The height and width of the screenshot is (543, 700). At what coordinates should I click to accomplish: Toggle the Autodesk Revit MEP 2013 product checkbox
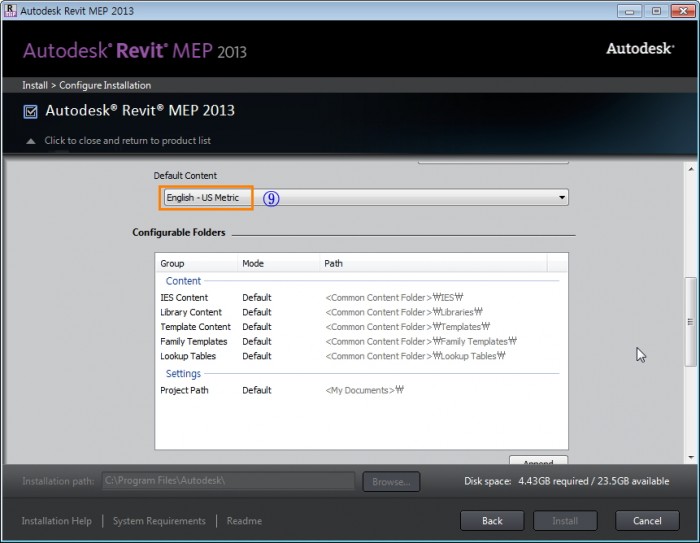[30, 111]
